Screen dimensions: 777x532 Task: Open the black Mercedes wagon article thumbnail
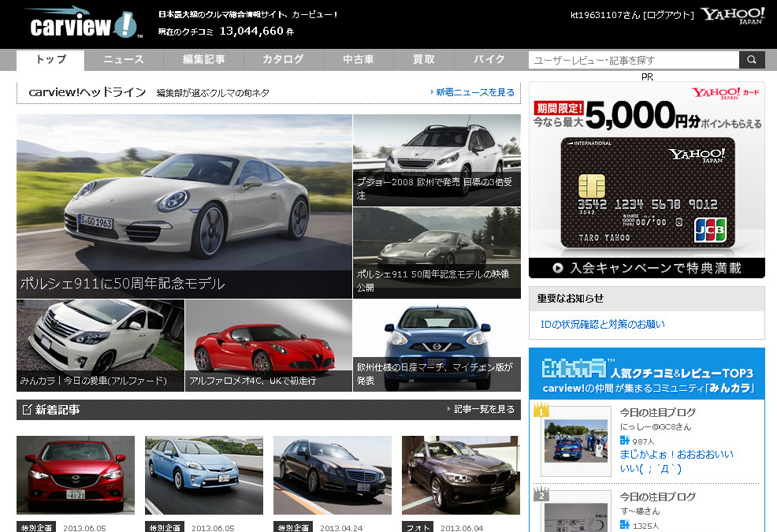click(333, 475)
